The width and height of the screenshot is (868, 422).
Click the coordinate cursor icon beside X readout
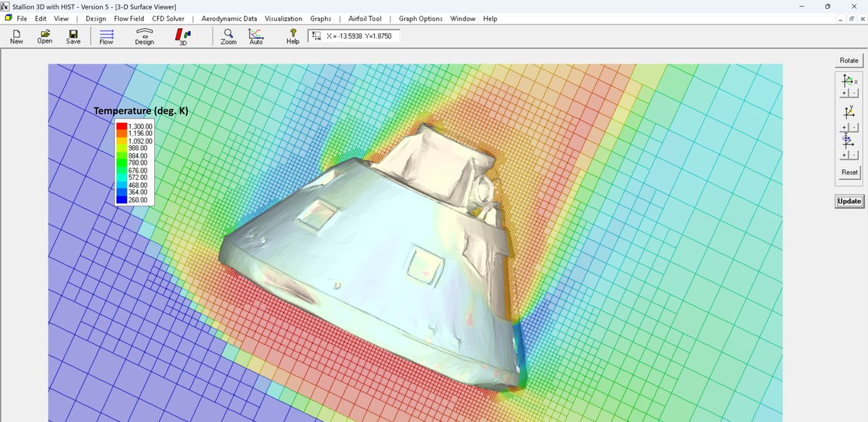coord(316,35)
